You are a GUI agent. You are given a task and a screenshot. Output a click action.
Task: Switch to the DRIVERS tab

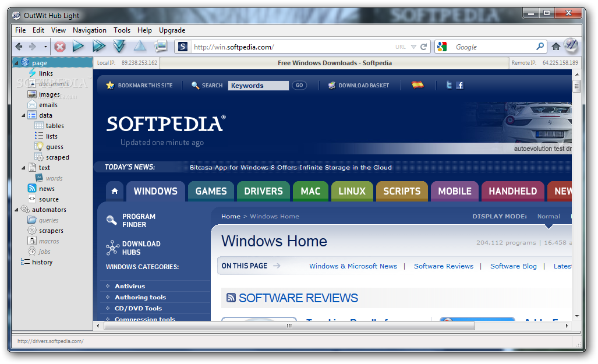click(x=263, y=191)
